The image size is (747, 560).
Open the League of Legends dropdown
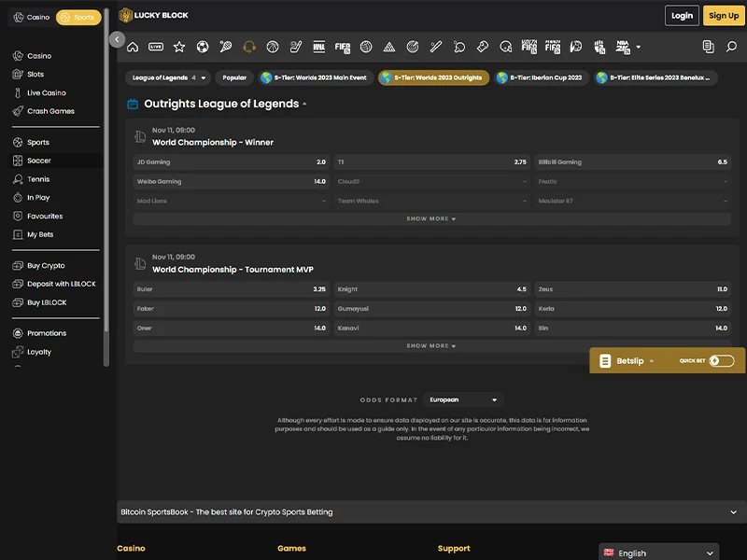click(168, 77)
